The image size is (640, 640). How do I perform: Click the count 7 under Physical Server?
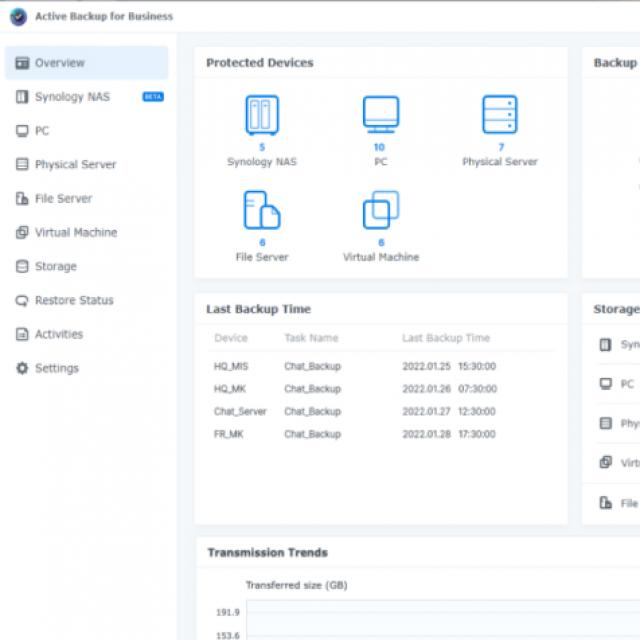501,147
